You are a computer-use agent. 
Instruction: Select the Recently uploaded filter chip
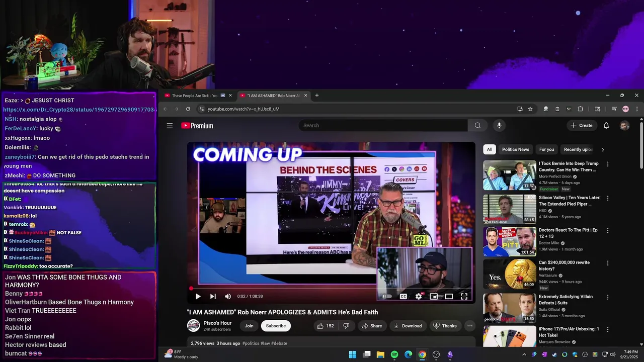point(579,149)
